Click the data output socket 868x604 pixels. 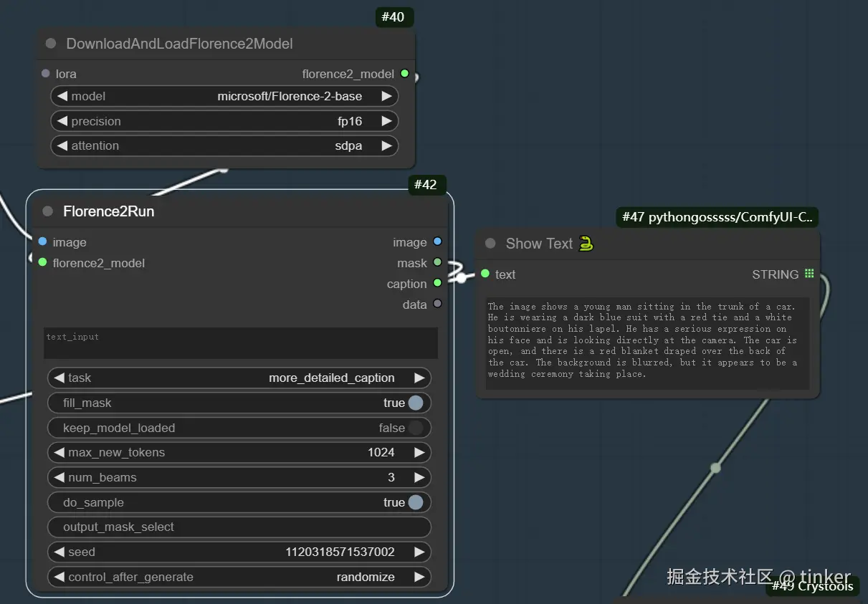click(437, 304)
